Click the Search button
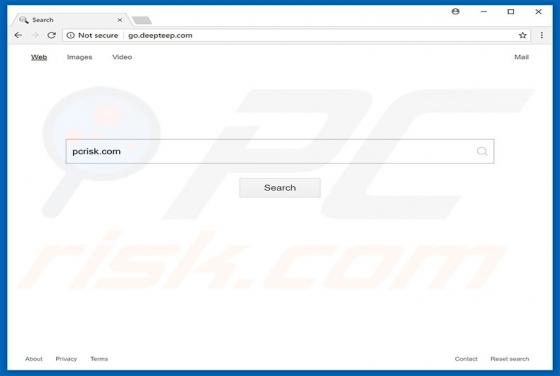Viewport: 560px width, 376px height. pyautogui.click(x=280, y=188)
